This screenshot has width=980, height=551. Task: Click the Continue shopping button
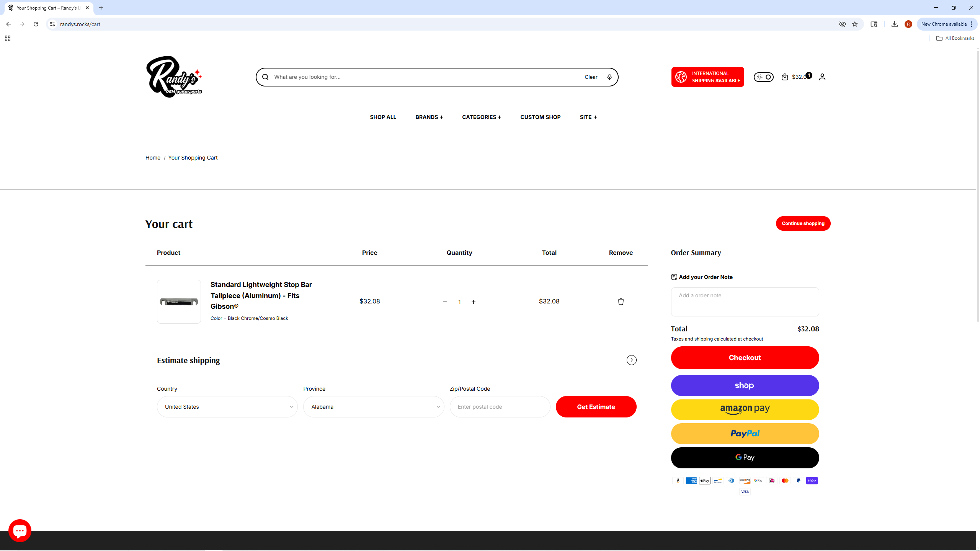[803, 223]
